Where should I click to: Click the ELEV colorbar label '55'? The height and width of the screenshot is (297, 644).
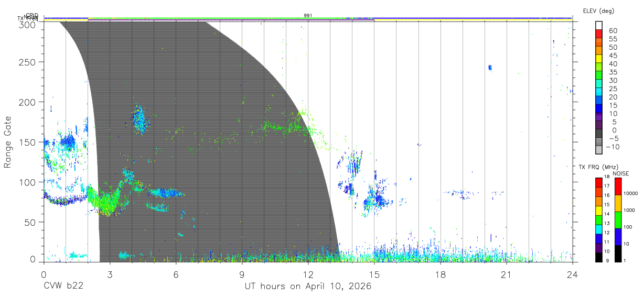pos(612,39)
